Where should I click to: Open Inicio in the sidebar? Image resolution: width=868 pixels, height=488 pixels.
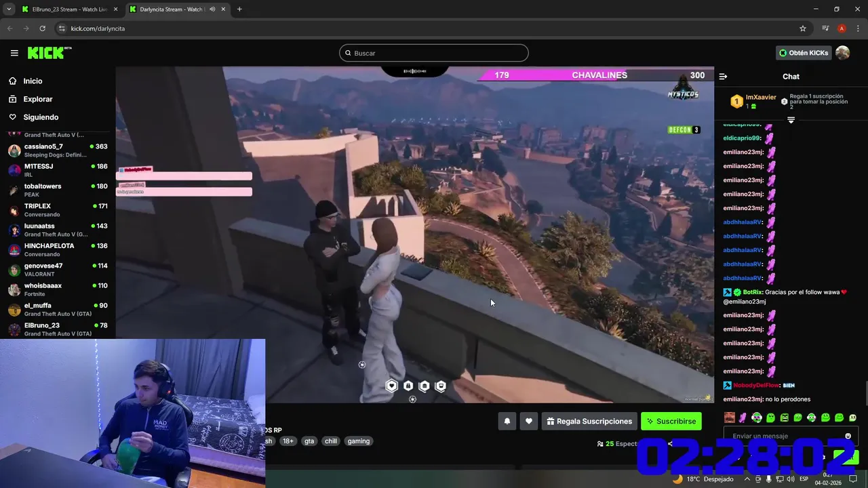click(33, 81)
